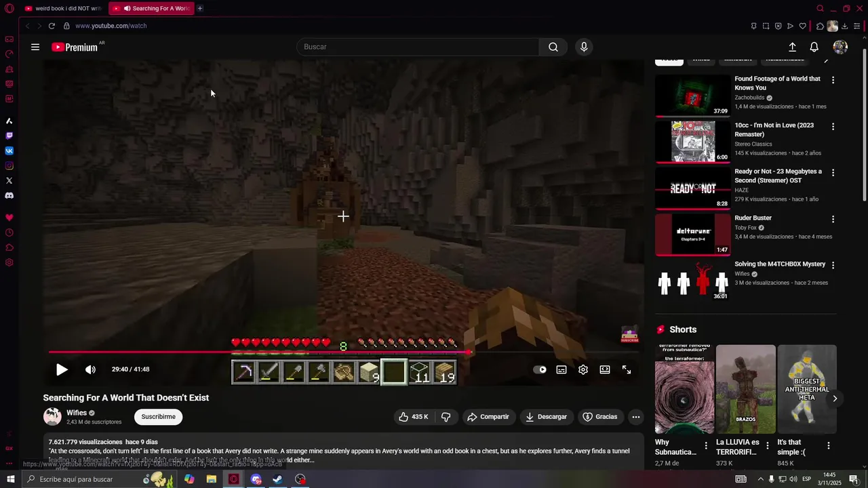
Task: Dislike the video
Action: click(446, 417)
